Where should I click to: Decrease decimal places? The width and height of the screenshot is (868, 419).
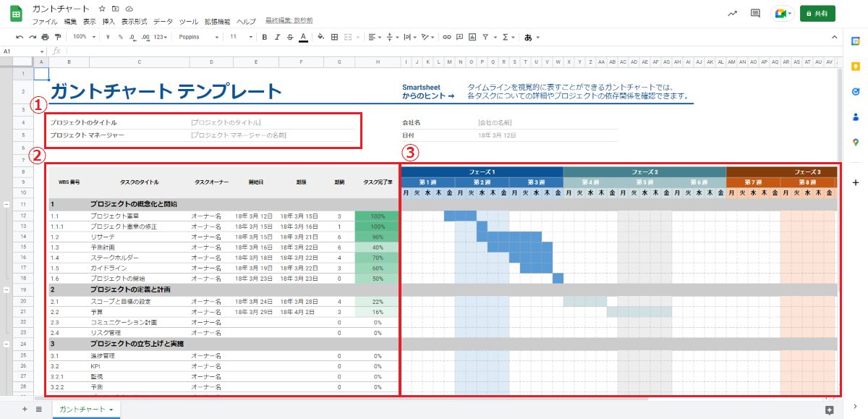click(x=133, y=36)
